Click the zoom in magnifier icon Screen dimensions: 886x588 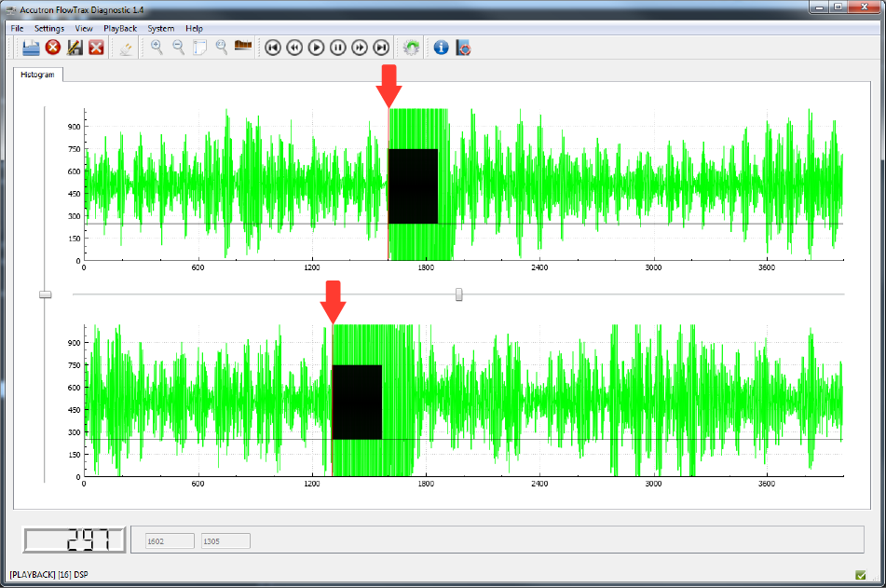[x=157, y=48]
